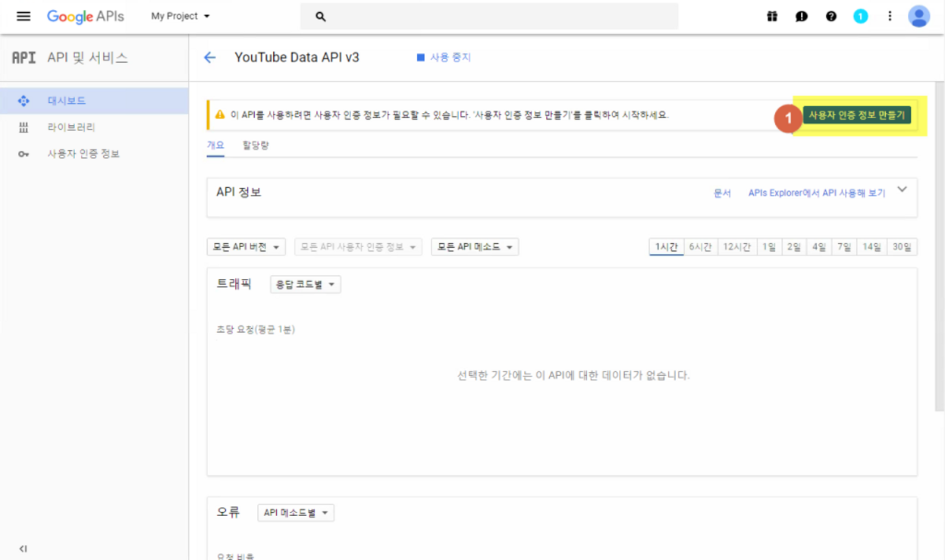The height and width of the screenshot is (560, 945).
Task: Open the hamburger navigation menu
Action: click(x=24, y=16)
